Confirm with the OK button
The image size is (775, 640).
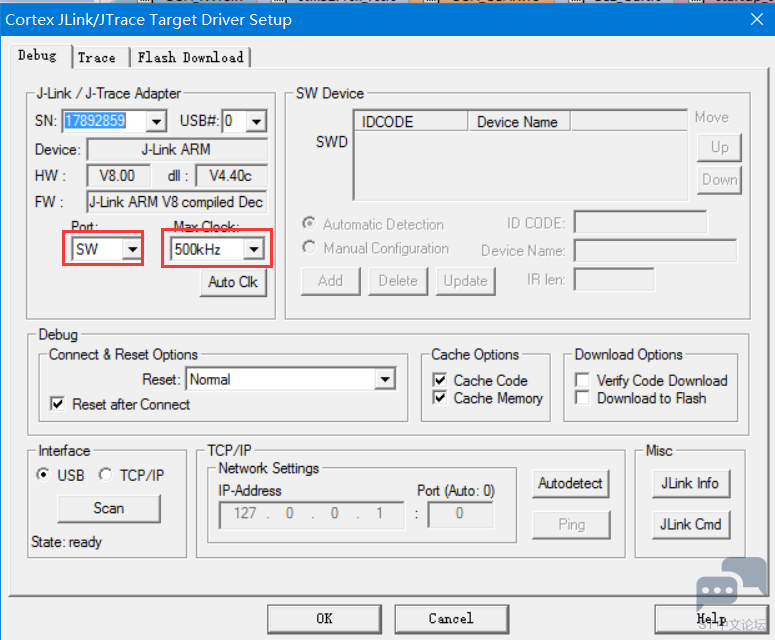pos(324,619)
